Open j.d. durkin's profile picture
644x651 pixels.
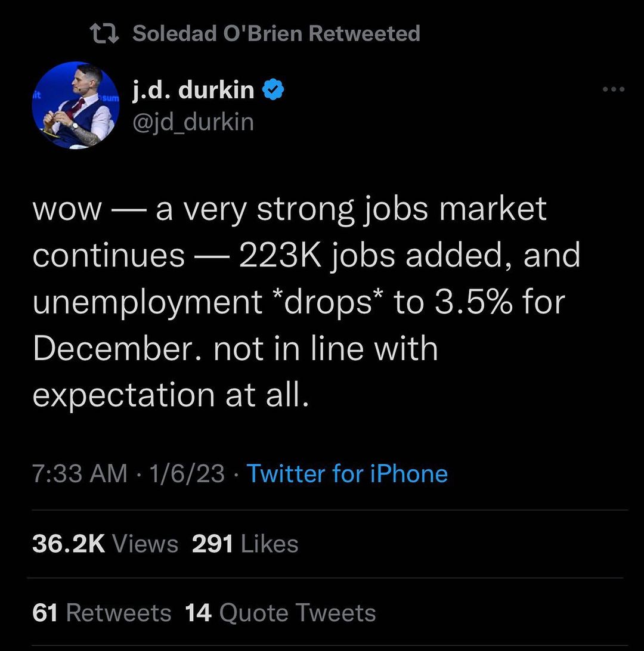(76, 106)
